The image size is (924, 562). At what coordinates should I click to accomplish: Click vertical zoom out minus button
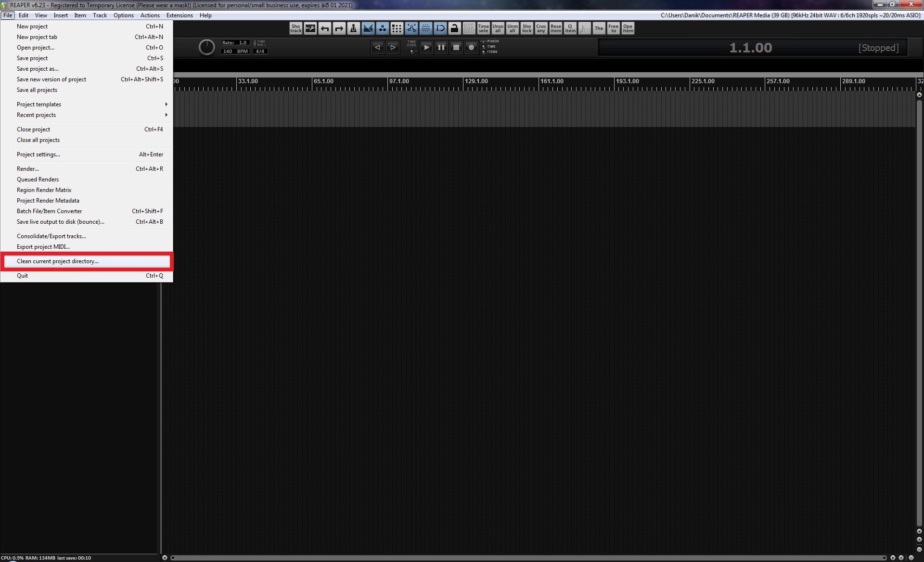[x=919, y=549]
